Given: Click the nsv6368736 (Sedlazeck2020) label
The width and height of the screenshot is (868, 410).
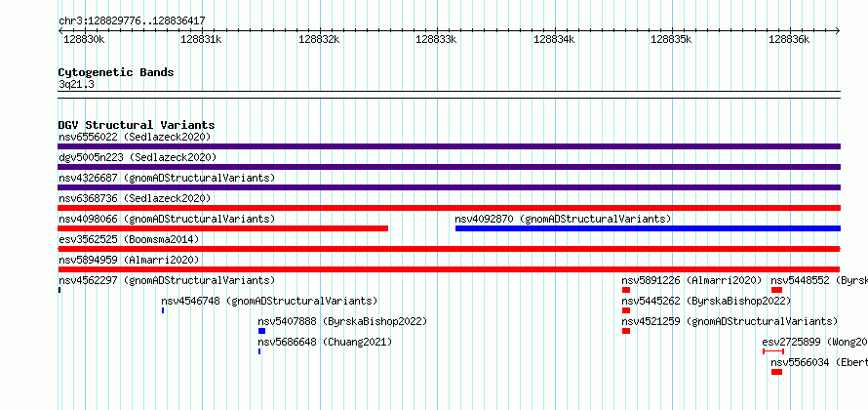Looking at the screenshot, I should click(x=135, y=198).
